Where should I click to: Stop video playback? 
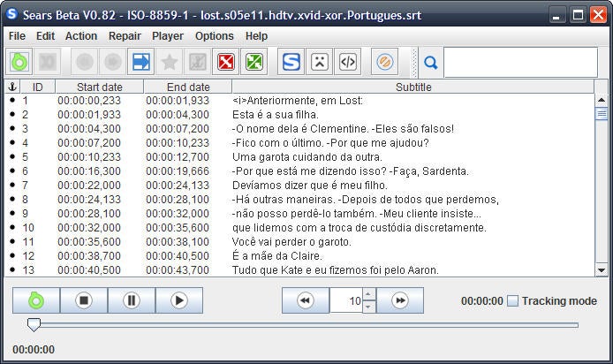click(x=84, y=300)
